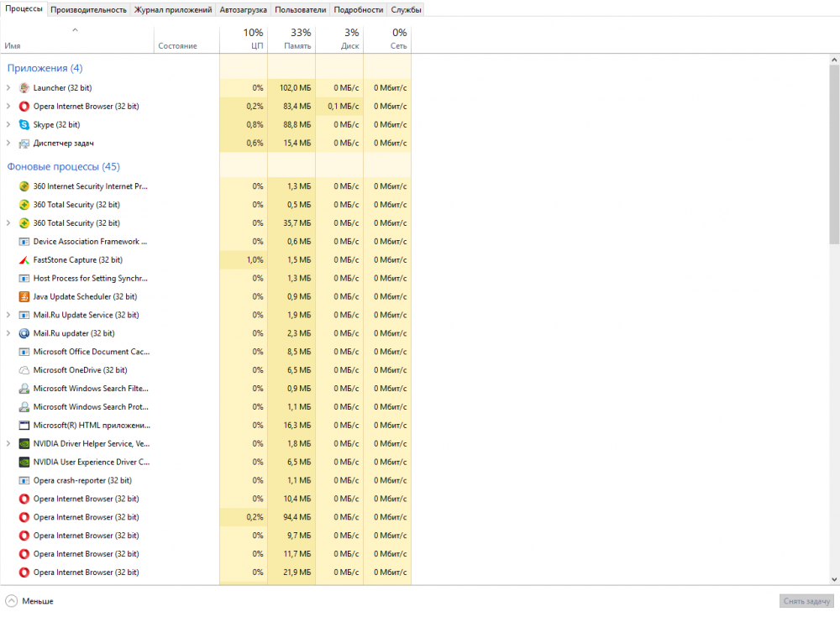Click the 360 Total Security icon using 35,7 МБ

[24, 222]
